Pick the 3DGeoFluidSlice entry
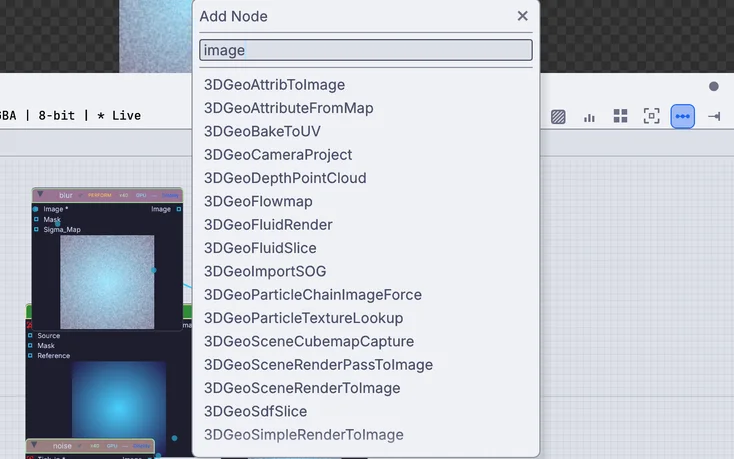The width and height of the screenshot is (734, 459). point(260,248)
